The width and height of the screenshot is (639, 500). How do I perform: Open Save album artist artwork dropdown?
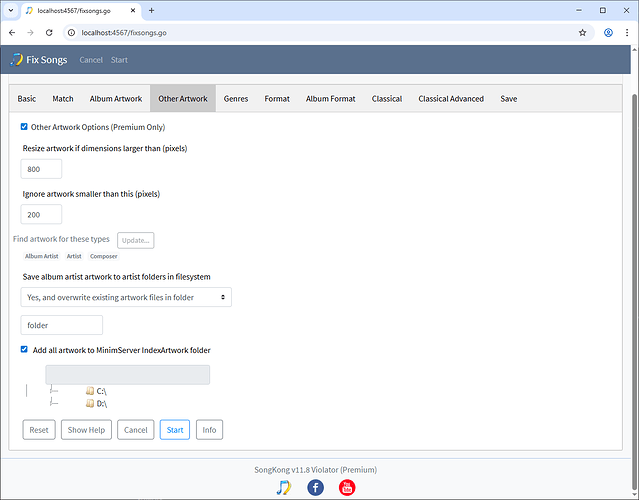click(126, 297)
